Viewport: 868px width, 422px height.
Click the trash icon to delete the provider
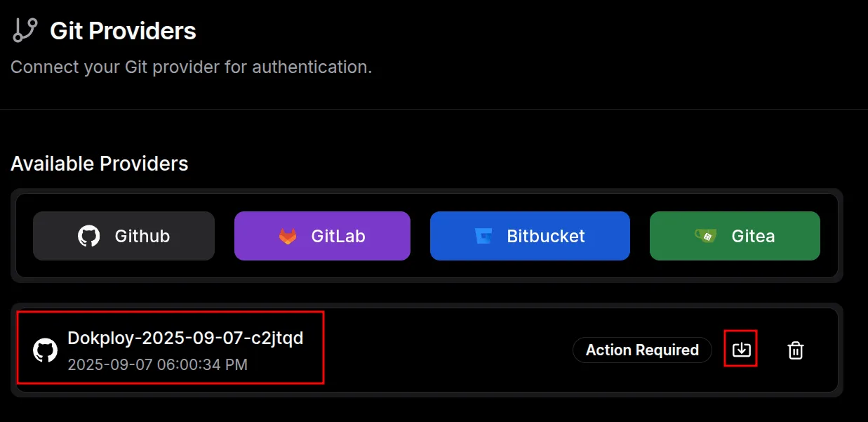point(794,349)
